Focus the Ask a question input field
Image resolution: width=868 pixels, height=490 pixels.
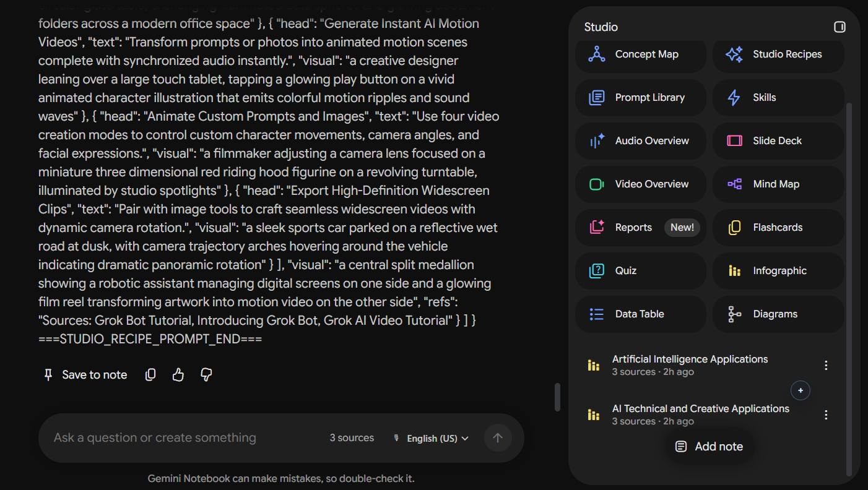coord(186,438)
